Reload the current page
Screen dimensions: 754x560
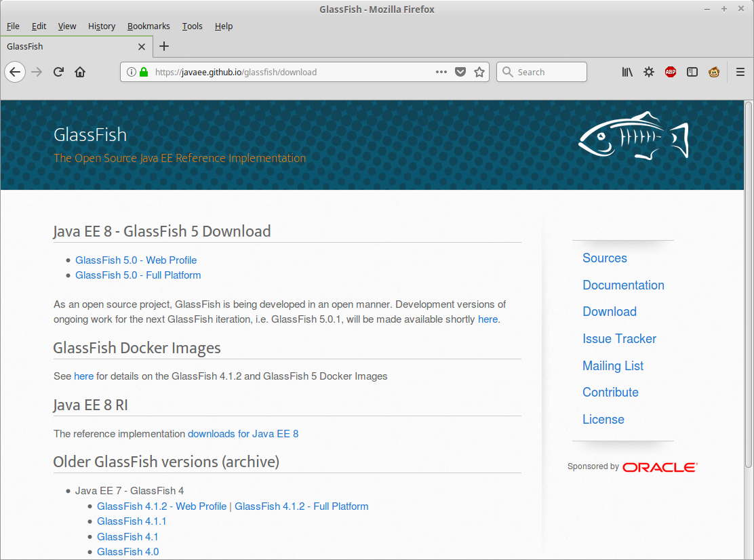coord(59,72)
